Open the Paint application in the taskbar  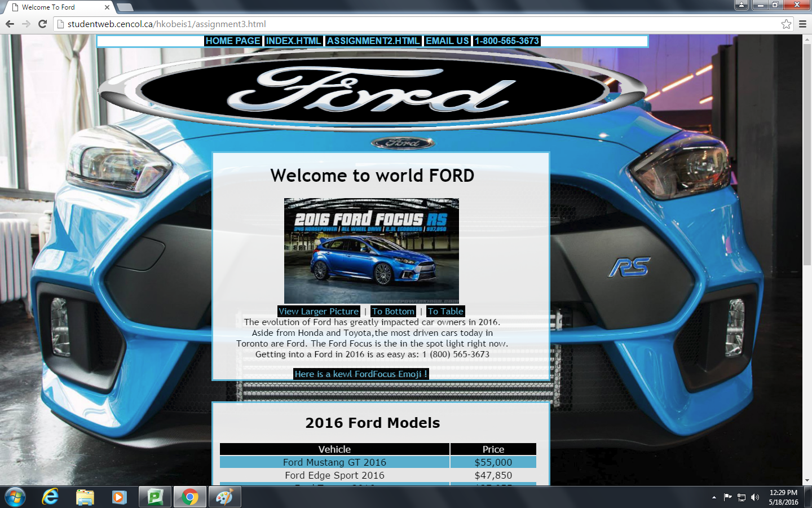[225, 497]
